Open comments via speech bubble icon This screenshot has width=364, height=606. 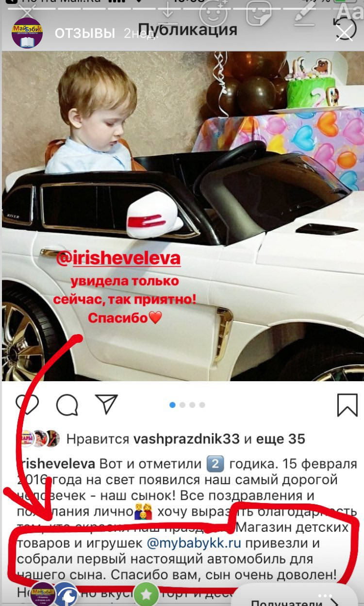tap(67, 404)
